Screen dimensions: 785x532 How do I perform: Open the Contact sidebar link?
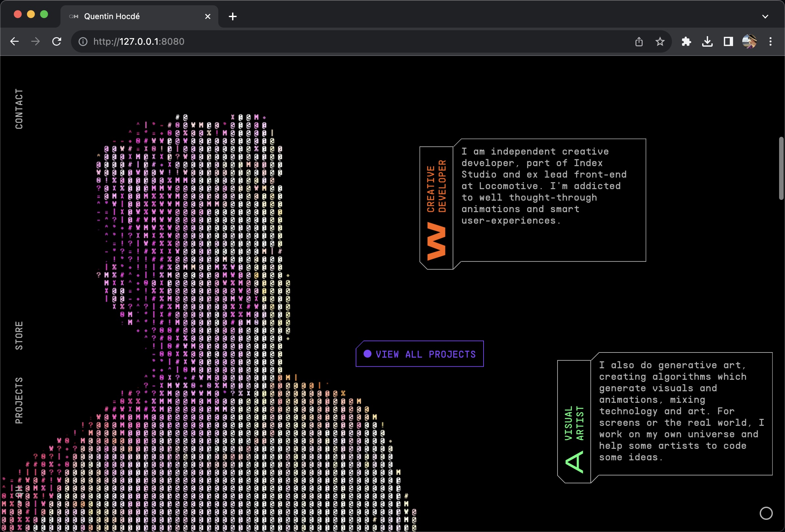click(19, 109)
